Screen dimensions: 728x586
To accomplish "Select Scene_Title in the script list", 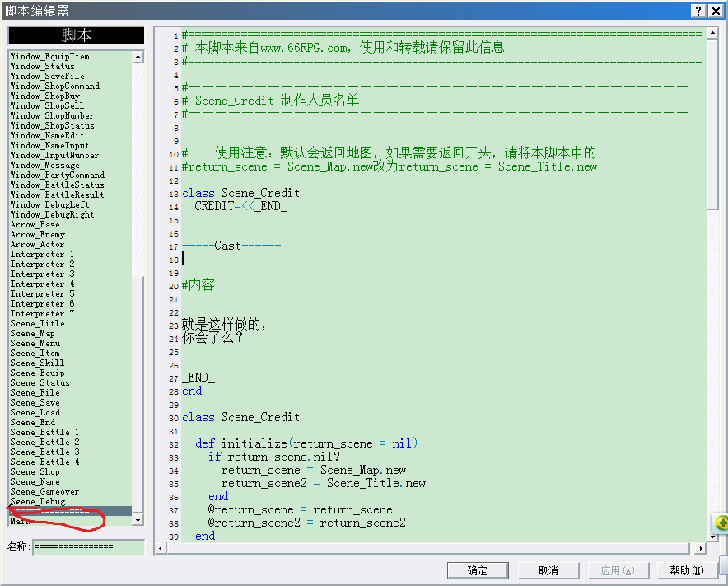I will pos(38,323).
